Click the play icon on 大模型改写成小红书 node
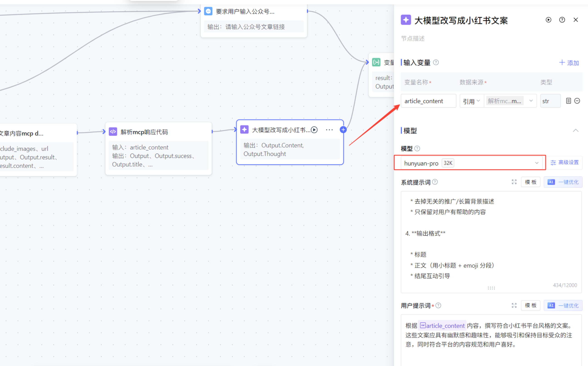 pyautogui.click(x=314, y=130)
